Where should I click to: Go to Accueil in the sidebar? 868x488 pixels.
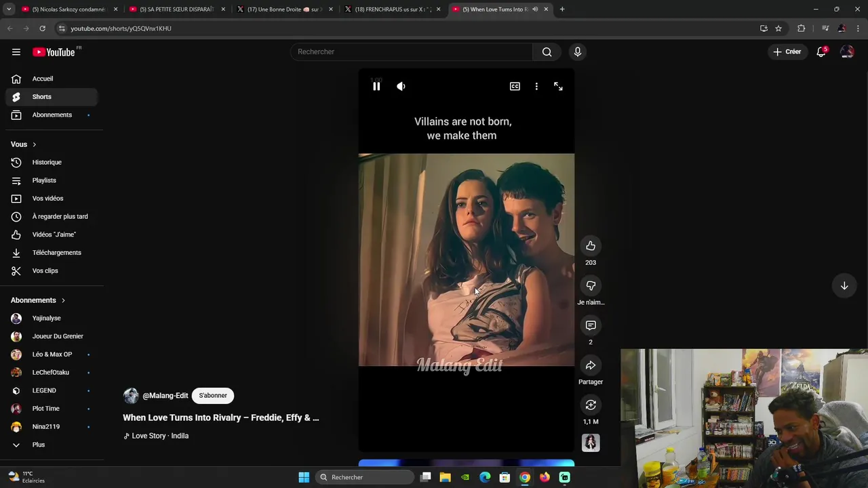tap(52, 79)
